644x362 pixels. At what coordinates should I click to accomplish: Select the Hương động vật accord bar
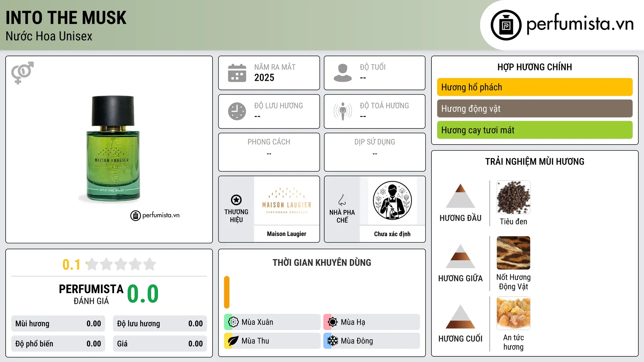pos(535,108)
